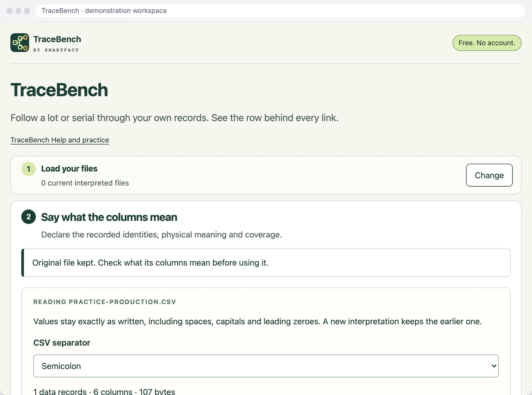Click the TraceBench brand name in header
Image resolution: width=532 pixels, height=395 pixels.
57,39
